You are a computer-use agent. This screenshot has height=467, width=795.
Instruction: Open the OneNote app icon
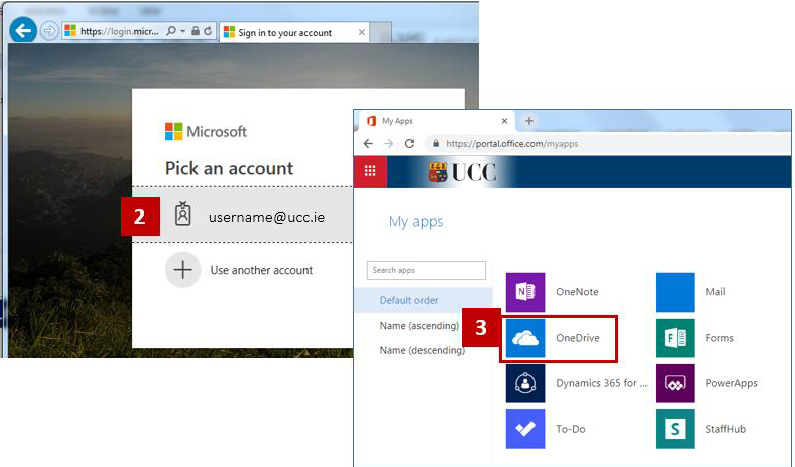(525, 292)
